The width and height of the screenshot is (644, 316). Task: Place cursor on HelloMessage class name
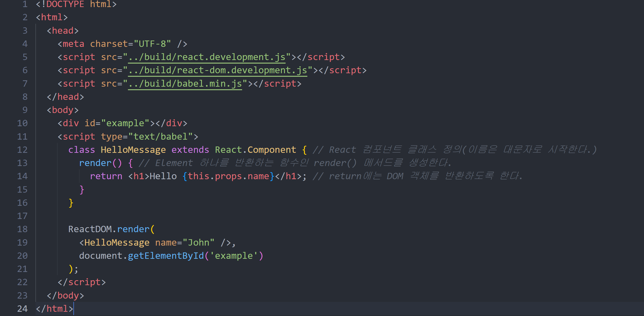[x=133, y=150]
